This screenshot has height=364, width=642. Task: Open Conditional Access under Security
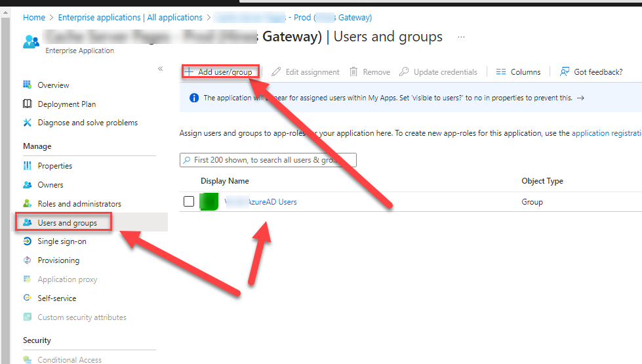(x=69, y=359)
